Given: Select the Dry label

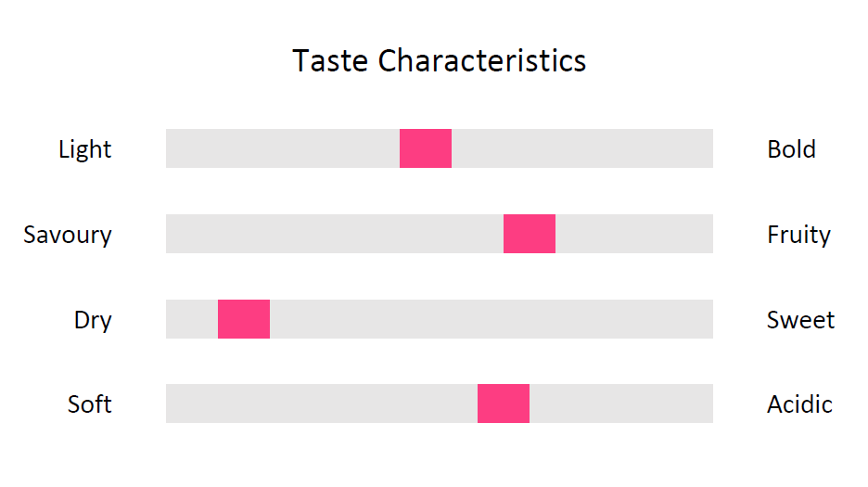Looking at the screenshot, I should coord(93,320).
